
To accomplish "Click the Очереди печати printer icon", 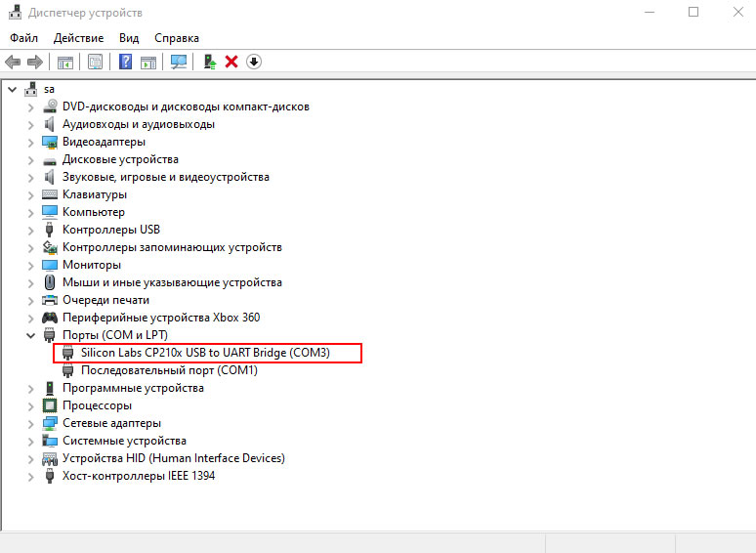I will click(50, 300).
